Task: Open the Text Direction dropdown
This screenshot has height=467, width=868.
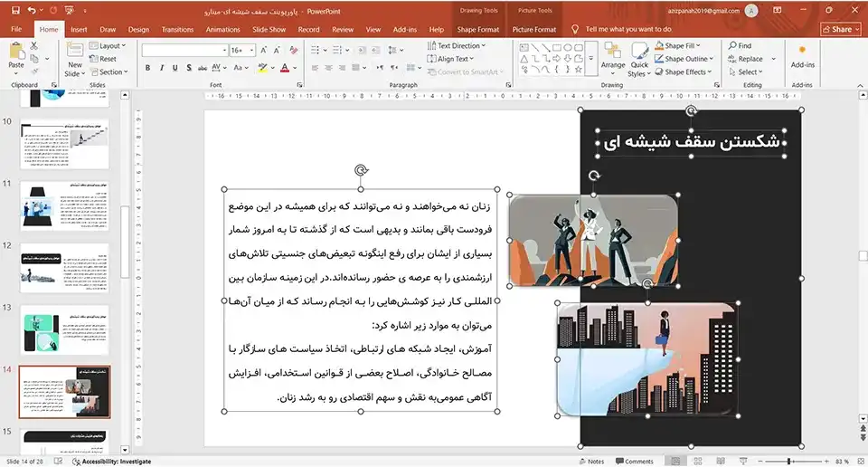Action: 456,46
